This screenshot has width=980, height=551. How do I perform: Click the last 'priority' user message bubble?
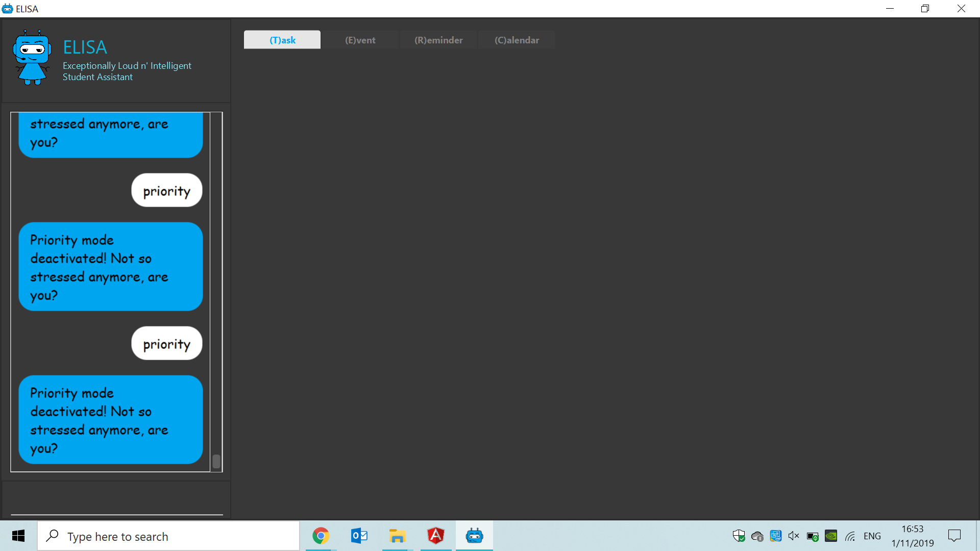(167, 343)
